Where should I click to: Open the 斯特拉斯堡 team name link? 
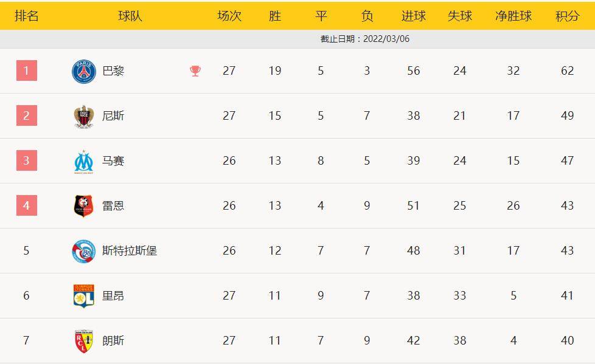130,250
